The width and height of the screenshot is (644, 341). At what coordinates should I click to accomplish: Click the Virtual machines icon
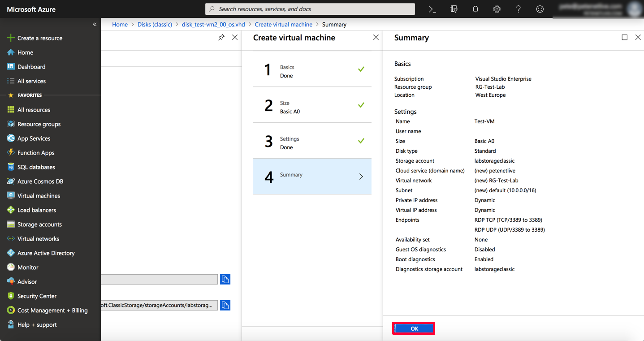(x=11, y=196)
